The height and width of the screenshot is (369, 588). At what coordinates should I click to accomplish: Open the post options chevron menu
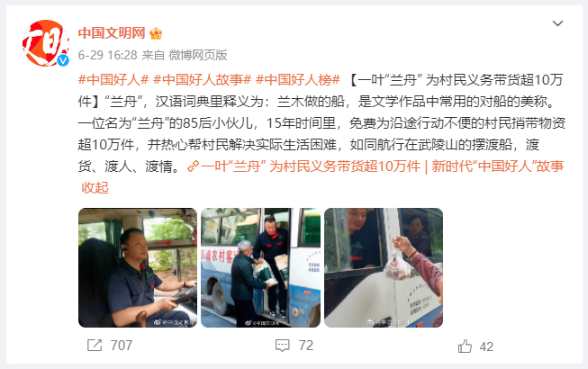(x=557, y=23)
